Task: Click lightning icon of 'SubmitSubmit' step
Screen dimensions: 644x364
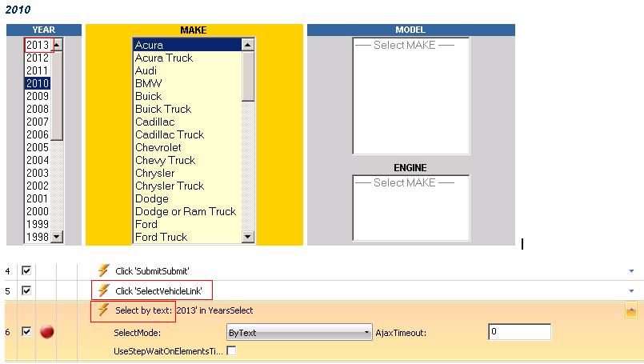Action: click(103, 270)
